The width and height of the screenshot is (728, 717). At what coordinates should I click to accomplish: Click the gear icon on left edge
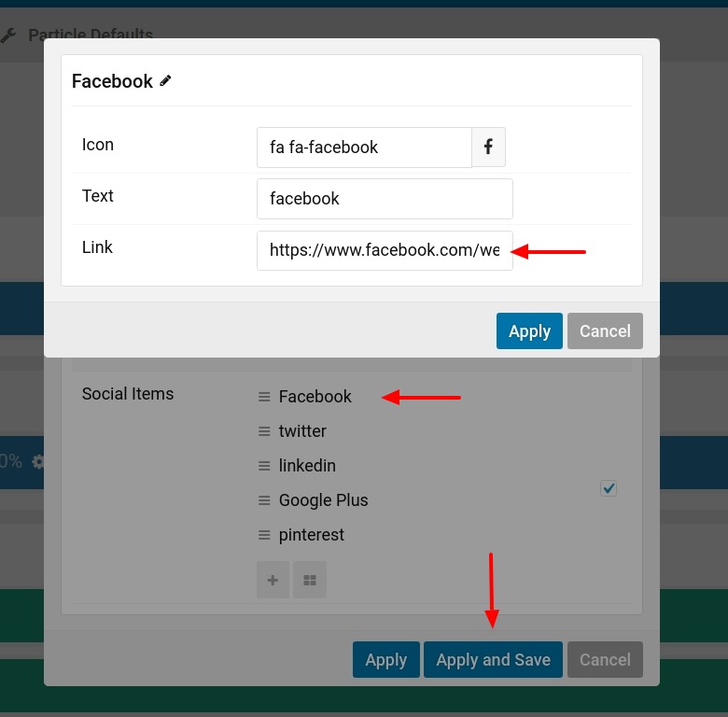(x=38, y=461)
